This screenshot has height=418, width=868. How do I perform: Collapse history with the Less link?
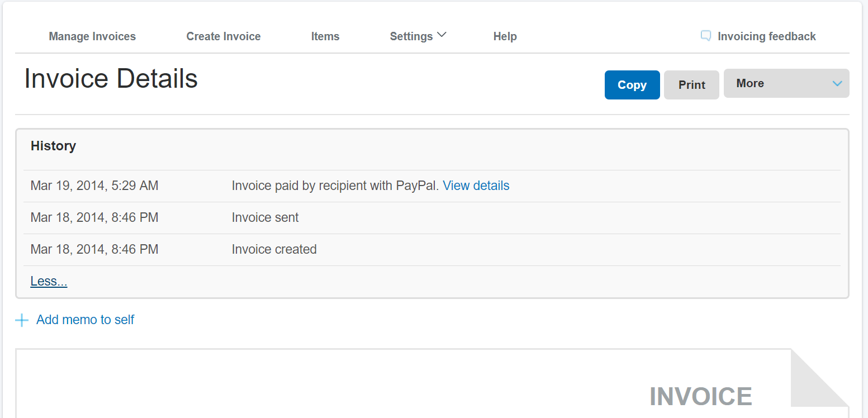click(49, 281)
